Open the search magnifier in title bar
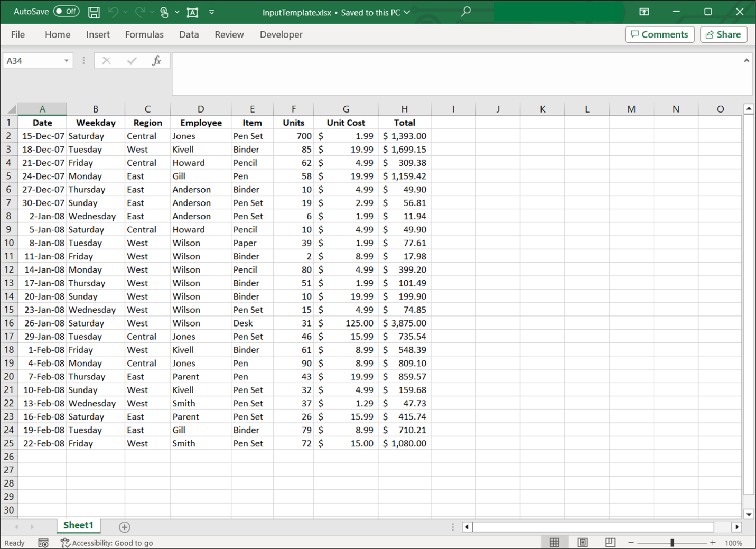Viewport: 756px width, 549px height. point(465,12)
